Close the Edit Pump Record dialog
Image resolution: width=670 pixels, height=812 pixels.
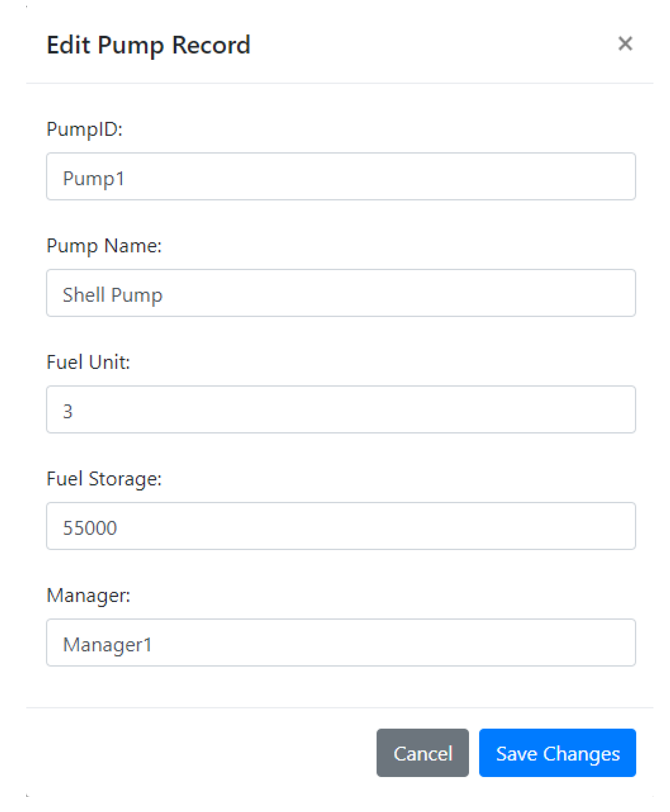pyautogui.click(x=625, y=44)
